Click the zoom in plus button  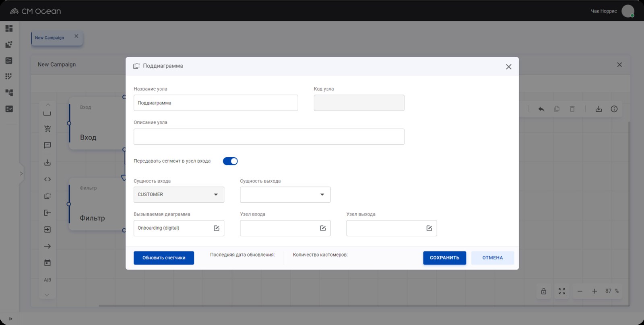click(594, 291)
